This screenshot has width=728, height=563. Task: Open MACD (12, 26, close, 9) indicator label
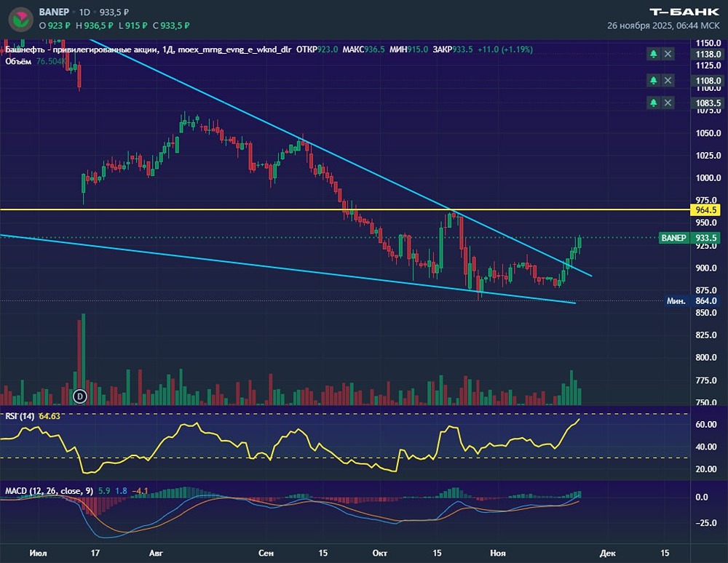[50, 491]
